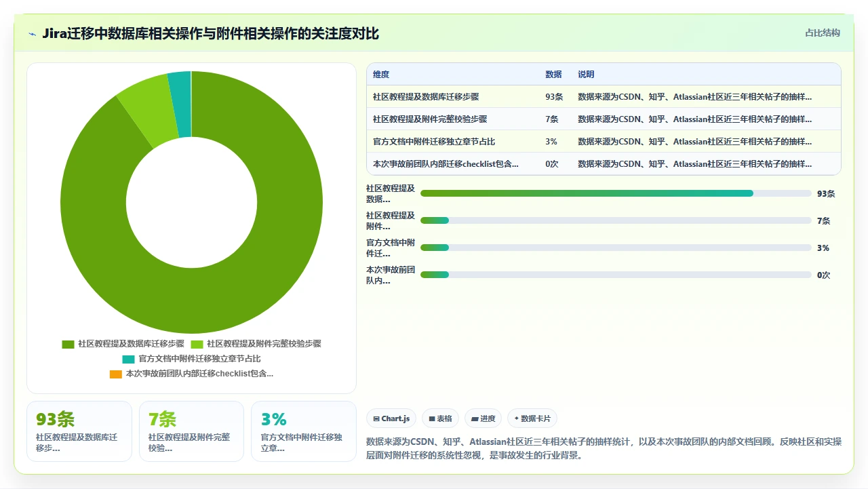Click the progress label 社区教程提及附件...

click(391, 220)
